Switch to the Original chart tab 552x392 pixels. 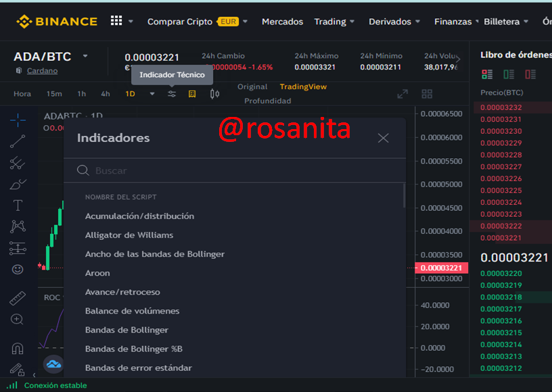pyautogui.click(x=252, y=87)
